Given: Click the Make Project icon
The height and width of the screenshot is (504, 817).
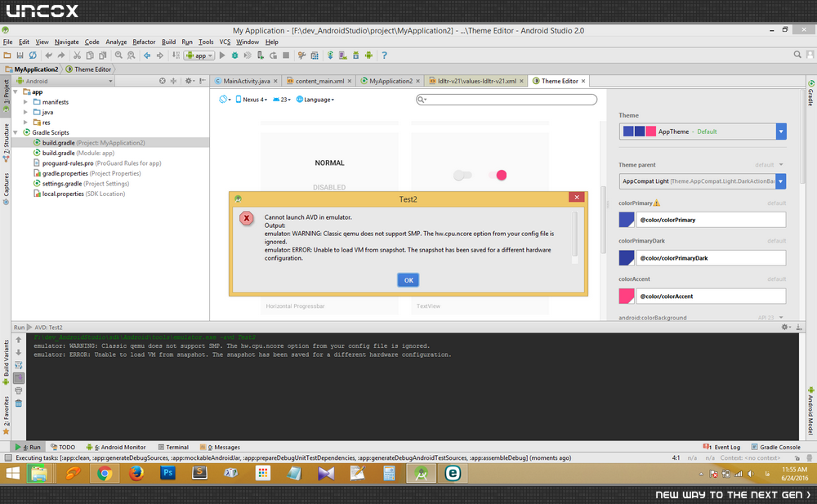Looking at the screenshot, I should (x=176, y=56).
